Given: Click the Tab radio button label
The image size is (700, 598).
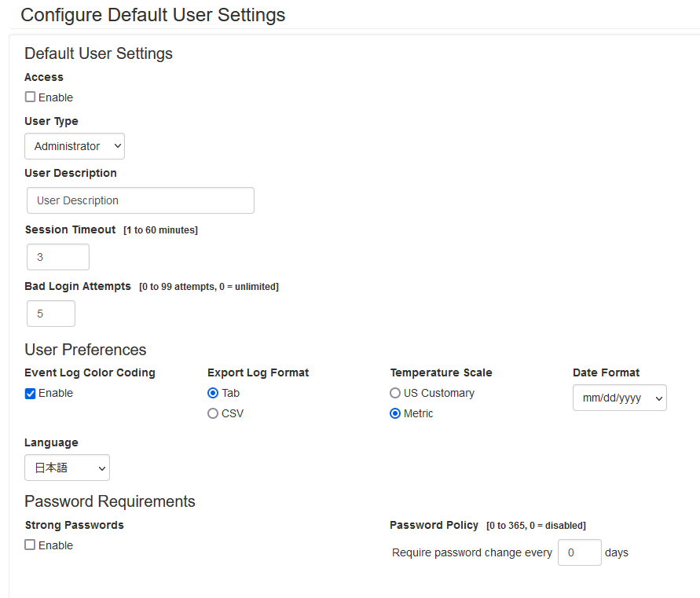Looking at the screenshot, I should [230, 393].
